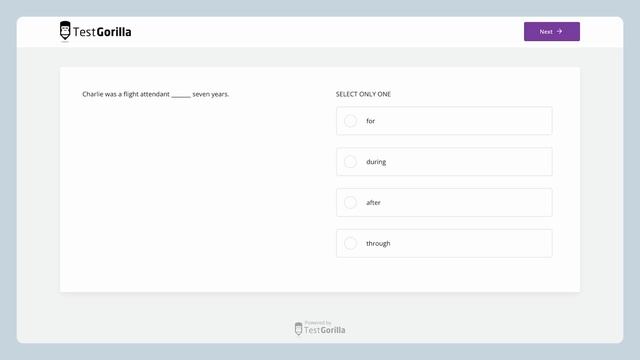
Task: Click the 'SELECT ONLY ONE' label
Action: (x=363, y=94)
